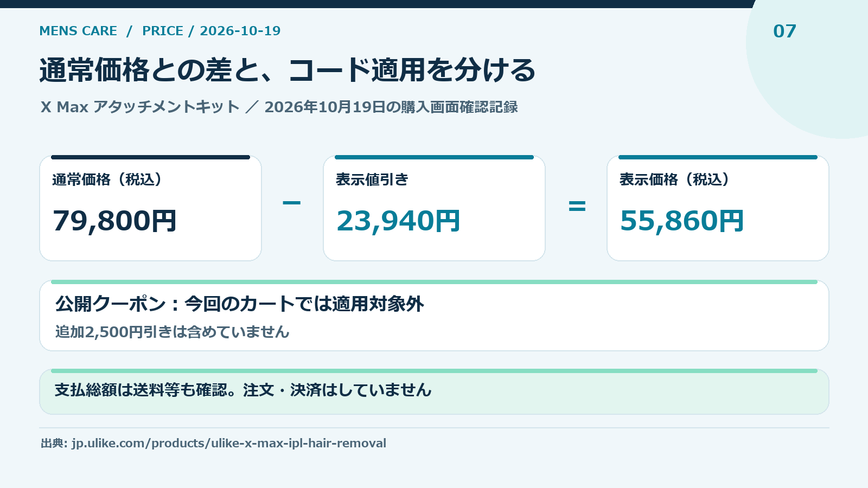Click the subtitle starting with X Max アタッチメントキット

click(279, 107)
